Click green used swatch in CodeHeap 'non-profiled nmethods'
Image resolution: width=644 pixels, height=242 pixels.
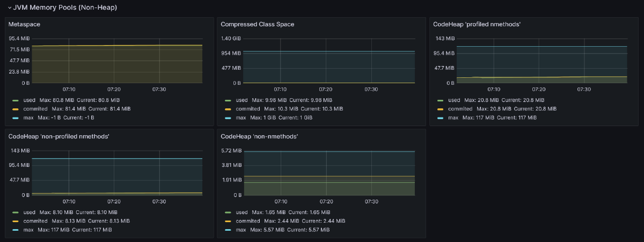point(15,212)
